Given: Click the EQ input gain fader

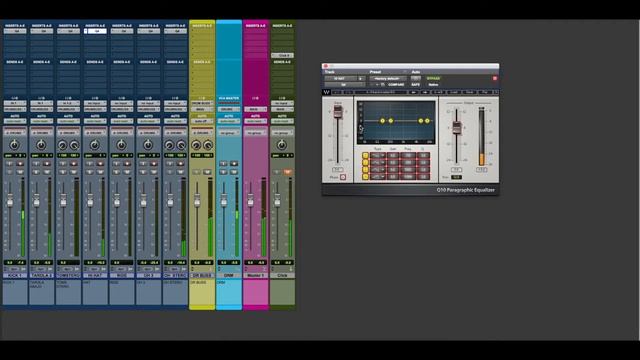Looking at the screenshot, I should [x=338, y=111].
